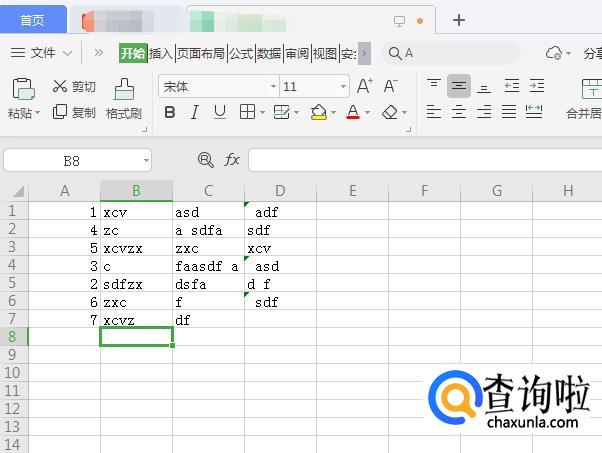Select row 5 header
This screenshot has height=453, width=602.
click(14, 283)
